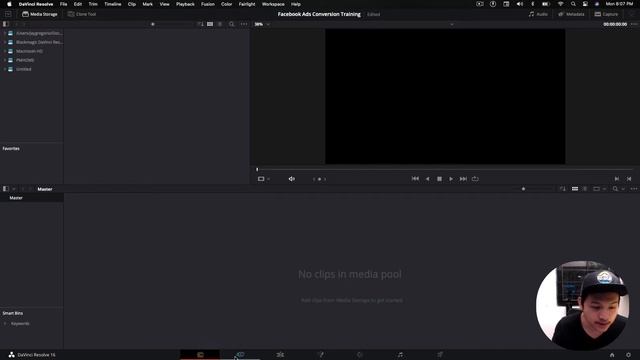Open viewer mode dropdown below viewer
Screen dimensions: 640x360
point(264,179)
